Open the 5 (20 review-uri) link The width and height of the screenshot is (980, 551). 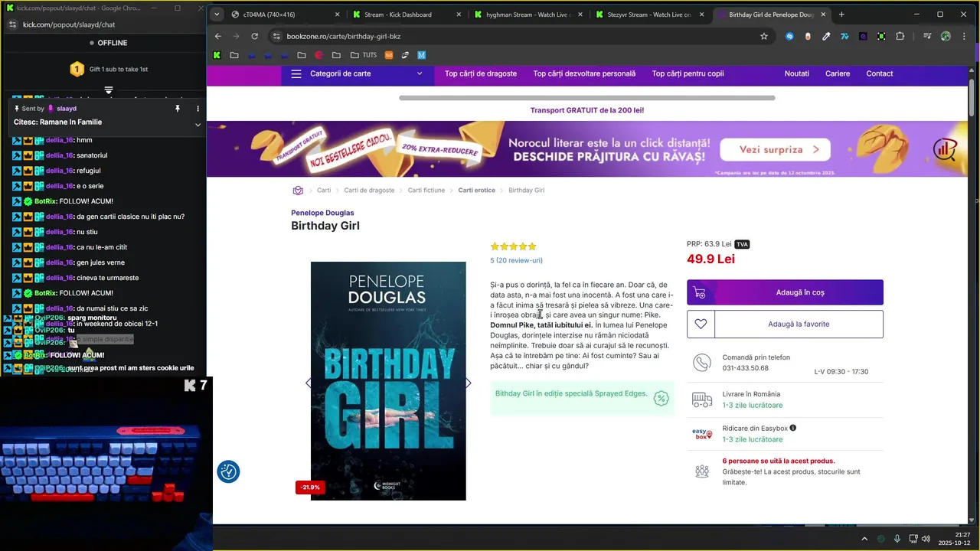tap(516, 260)
